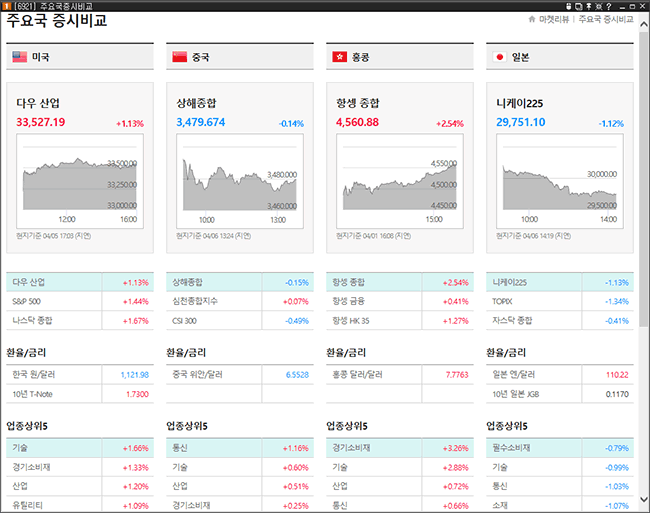
Task: Click the 한국 원/달러 exchange rate row
Action: click(x=80, y=375)
